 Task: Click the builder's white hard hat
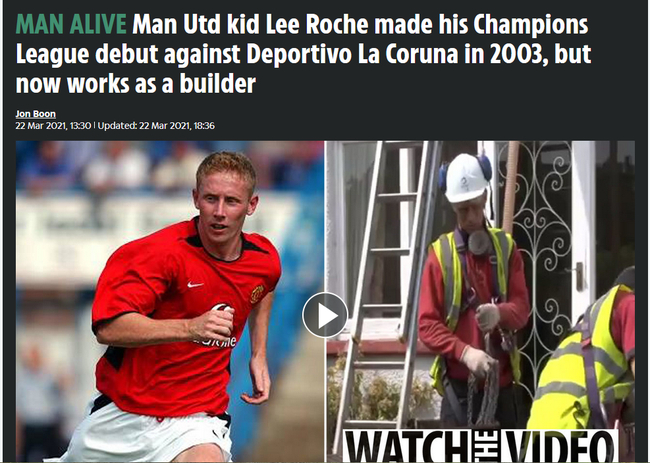click(466, 178)
